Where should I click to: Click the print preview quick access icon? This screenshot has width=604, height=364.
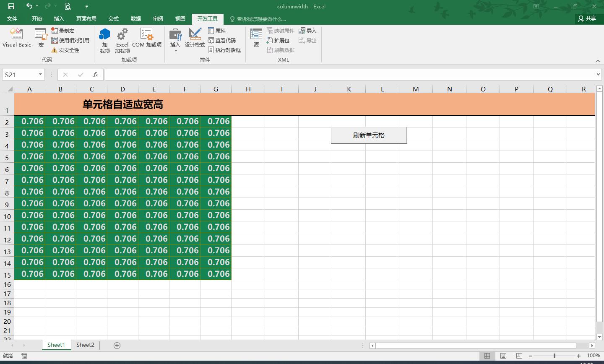pyautogui.click(x=68, y=6)
